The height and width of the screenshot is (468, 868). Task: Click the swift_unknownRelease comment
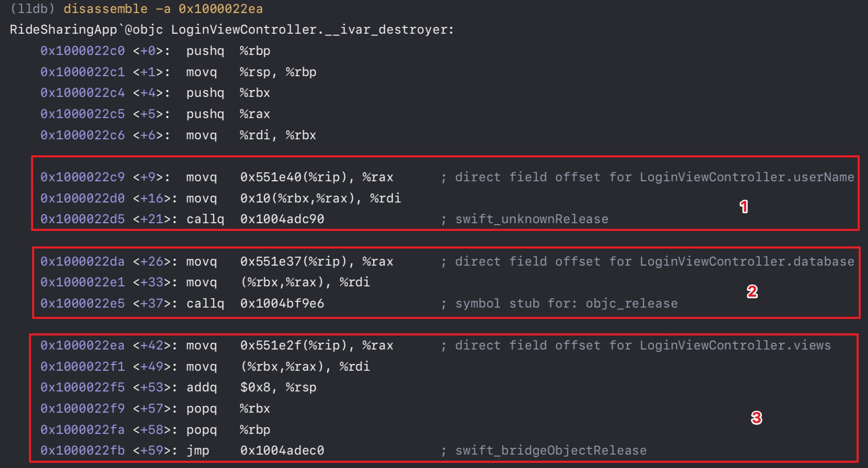point(531,219)
